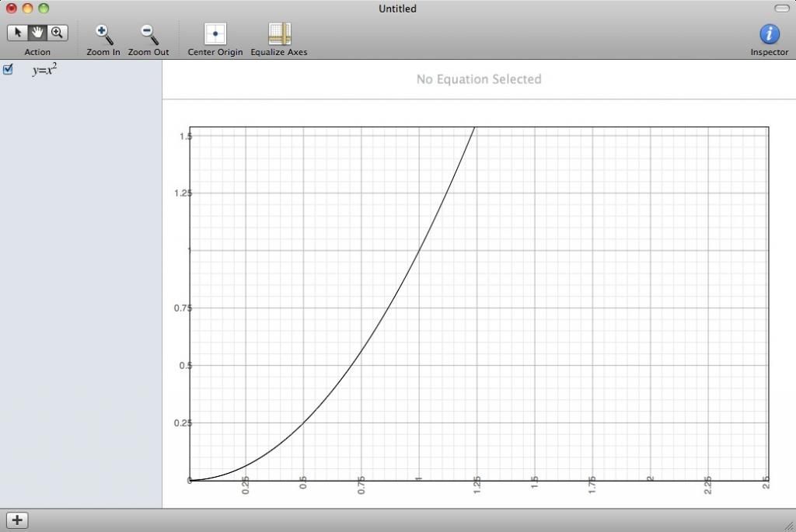796x532 pixels.
Task: Select the y=x² equation in the list
Action: (x=44, y=70)
